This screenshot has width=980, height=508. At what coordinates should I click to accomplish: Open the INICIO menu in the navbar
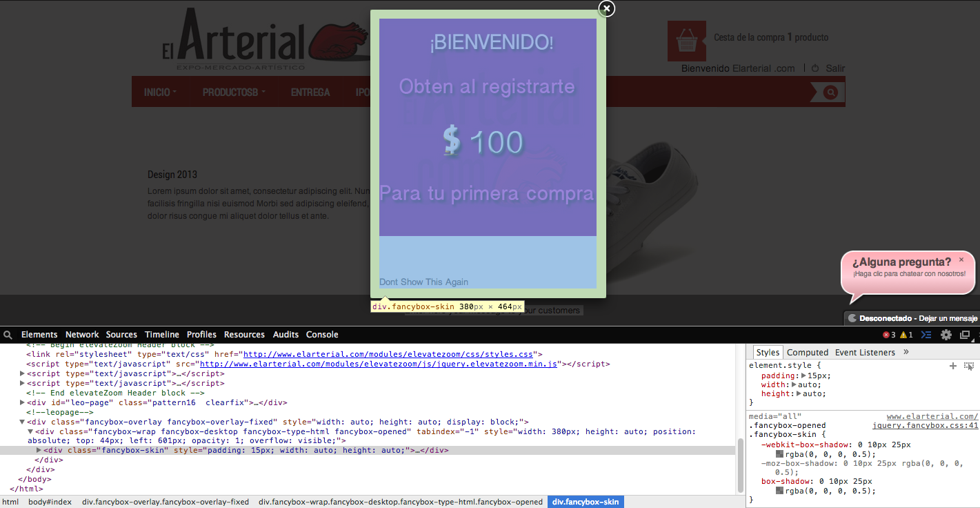click(x=161, y=92)
